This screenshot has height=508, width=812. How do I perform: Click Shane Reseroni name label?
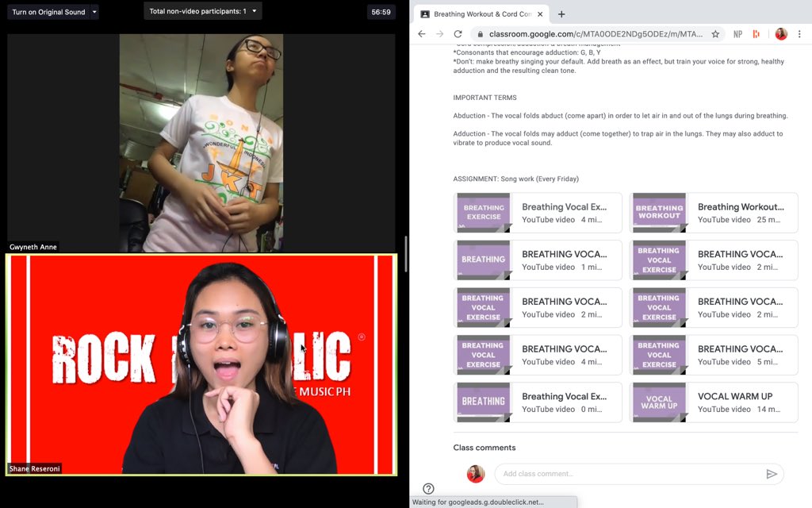pyautogui.click(x=35, y=468)
